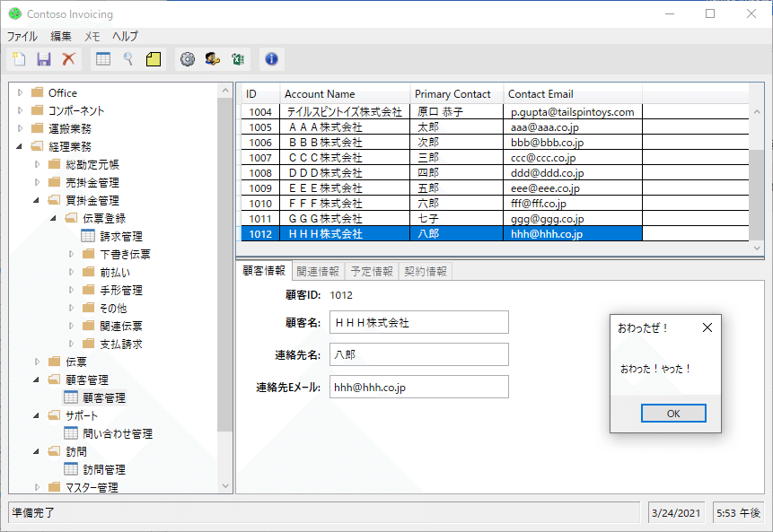The width and height of the screenshot is (773, 532).
Task: Click the 顧客名 input field
Action: coord(419,322)
